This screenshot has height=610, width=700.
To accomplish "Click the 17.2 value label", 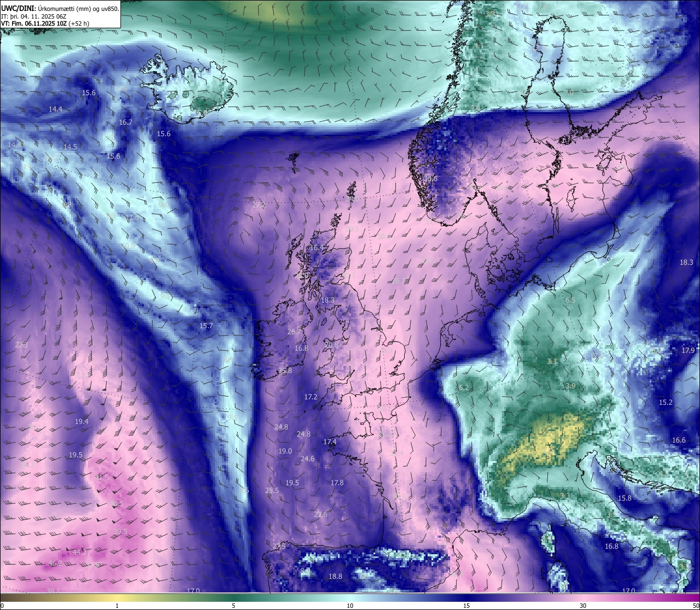I will (x=311, y=397).
